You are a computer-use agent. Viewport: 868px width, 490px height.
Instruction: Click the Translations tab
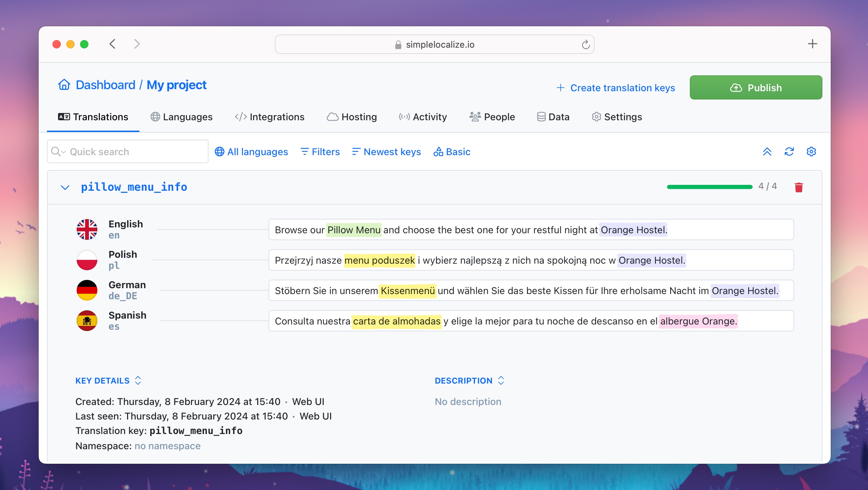93,116
